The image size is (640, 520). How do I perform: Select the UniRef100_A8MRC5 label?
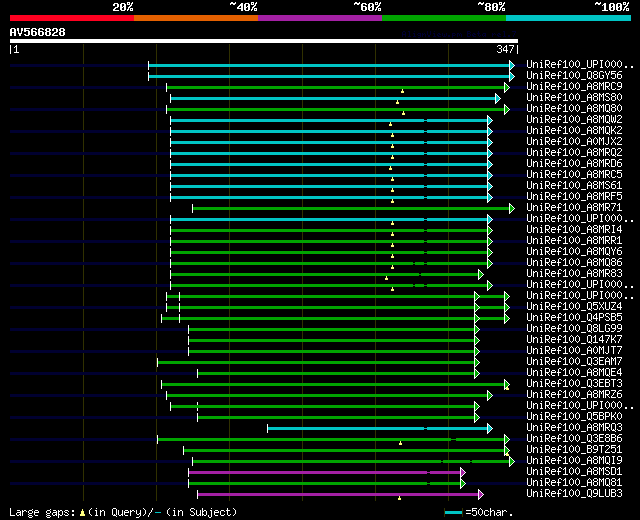(x=574, y=175)
